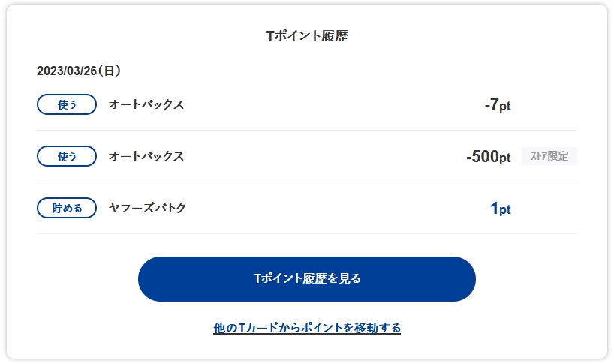The width and height of the screenshot is (614, 364).
Task: Click the ヤフーズバトク store name
Action: (x=147, y=208)
